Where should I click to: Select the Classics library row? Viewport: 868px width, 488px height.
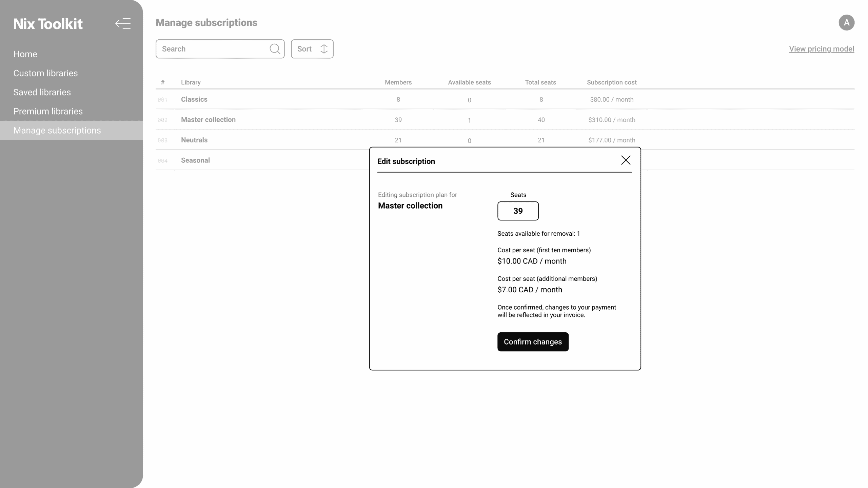(194, 99)
